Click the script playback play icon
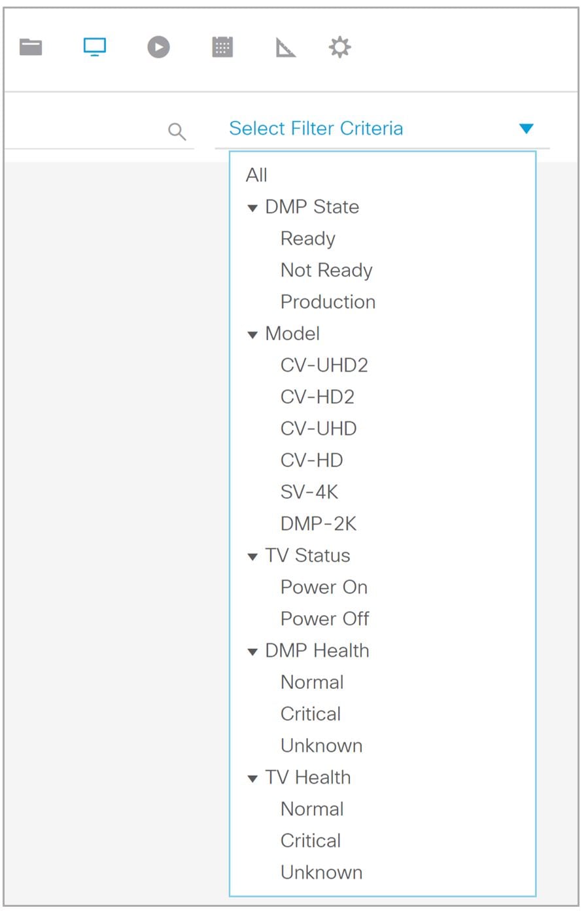The image size is (588, 914). 157,46
